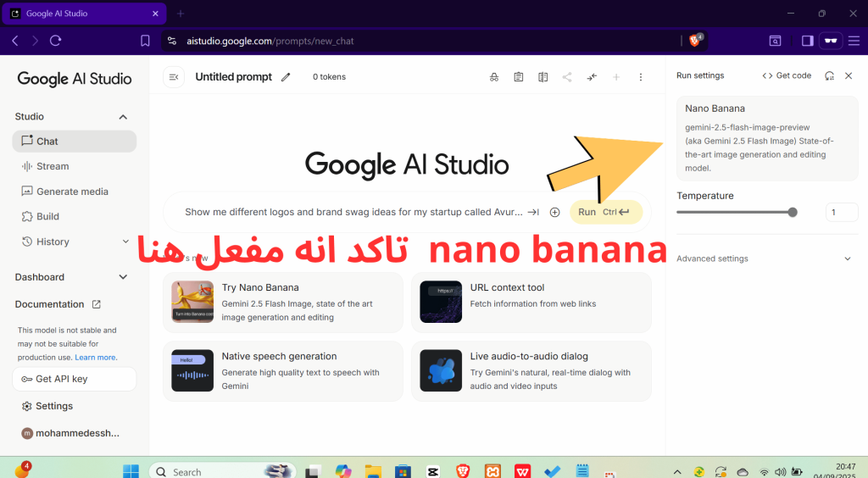868x478 pixels.
Task: Click the share prompt icon
Action: pyautogui.click(x=567, y=77)
